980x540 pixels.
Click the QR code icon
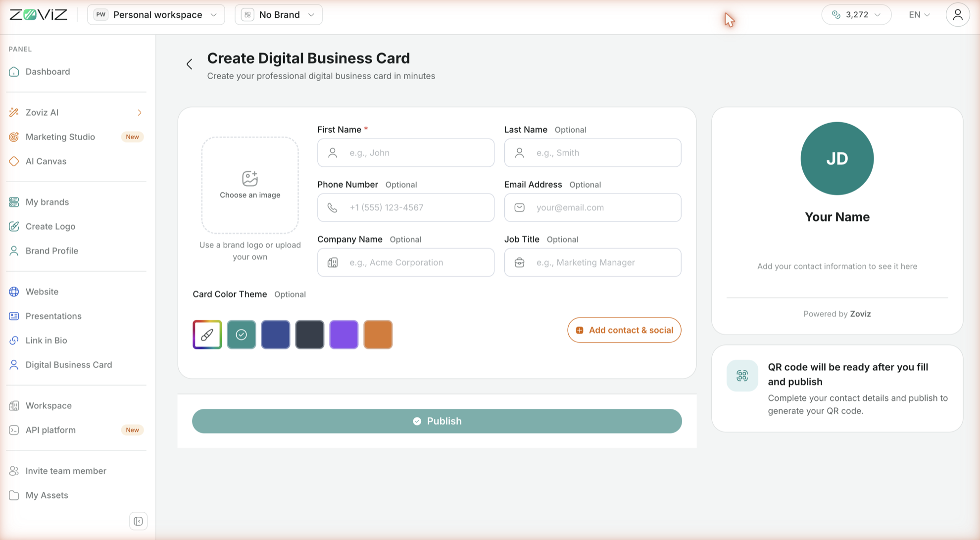[742, 376]
